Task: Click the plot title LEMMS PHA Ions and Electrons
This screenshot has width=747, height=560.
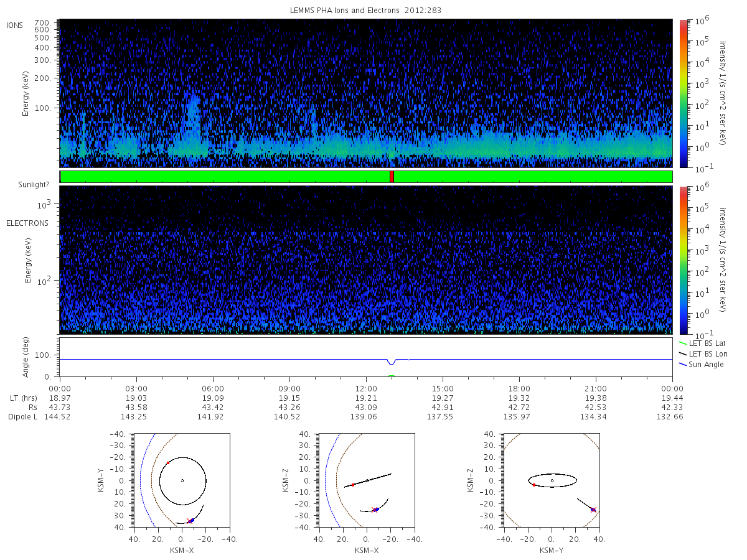Action: [x=366, y=11]
